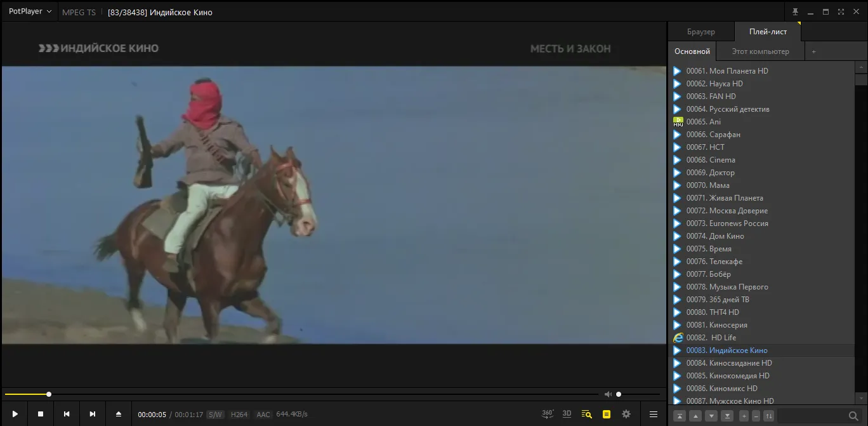868x426 pixels.
Task: Click the video seek bar
Action: 301,394
